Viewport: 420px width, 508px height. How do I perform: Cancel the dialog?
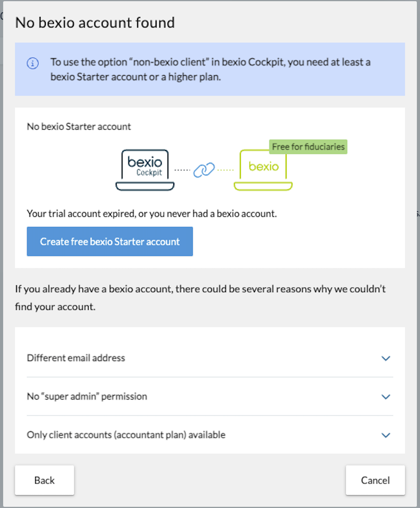tap(375, 480)
